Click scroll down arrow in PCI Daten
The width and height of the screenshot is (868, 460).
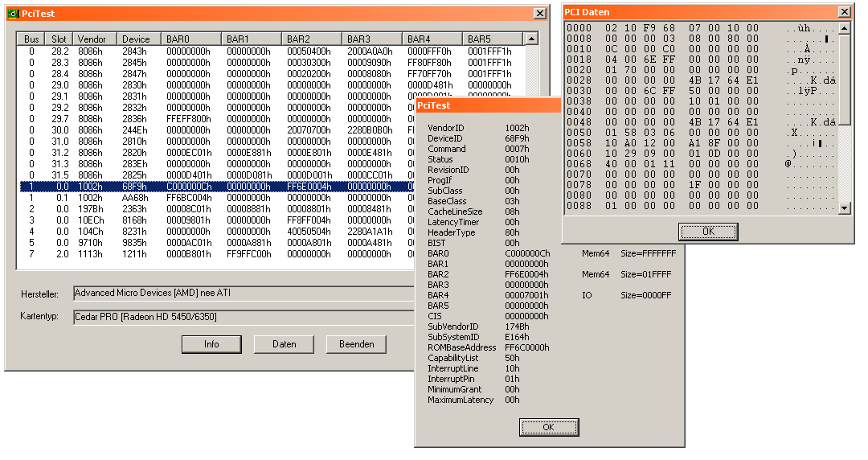pos(844,208)
